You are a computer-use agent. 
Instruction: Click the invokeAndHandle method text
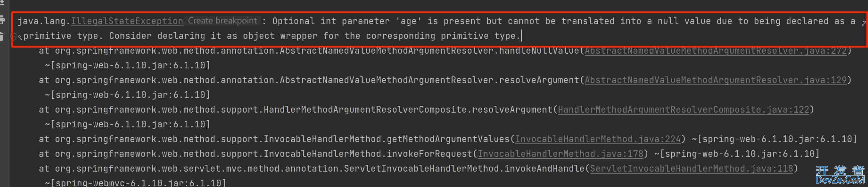[x=544, y=169]
